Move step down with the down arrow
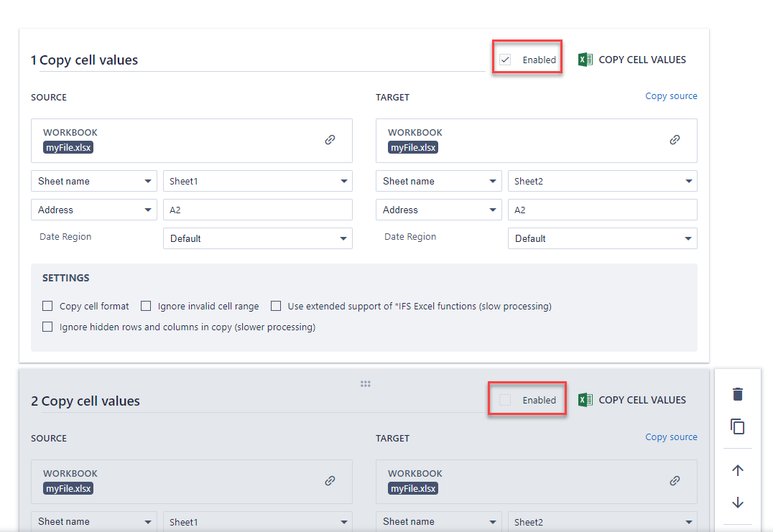 tap(737, 503)
